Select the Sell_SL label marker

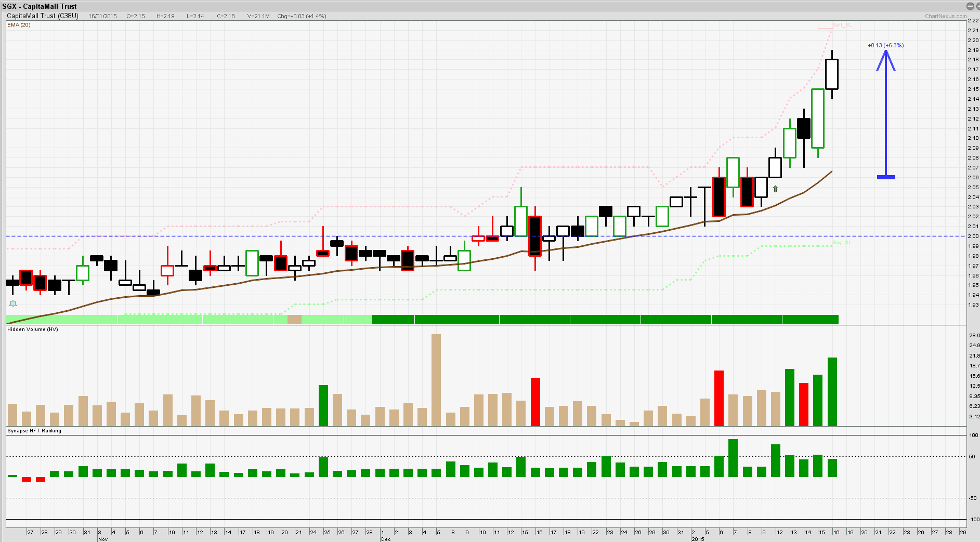(x=842, y=25)
